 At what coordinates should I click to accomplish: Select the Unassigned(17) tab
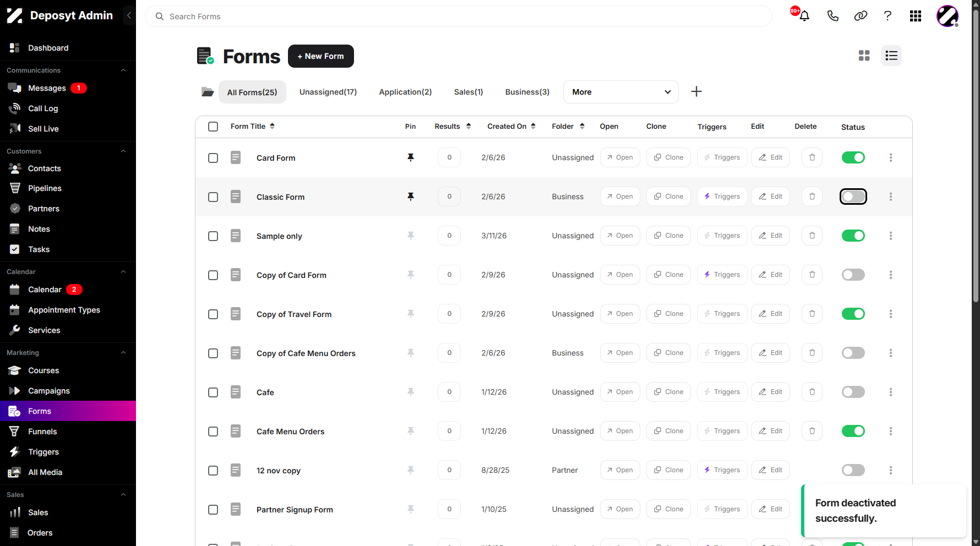click(328, 92)
